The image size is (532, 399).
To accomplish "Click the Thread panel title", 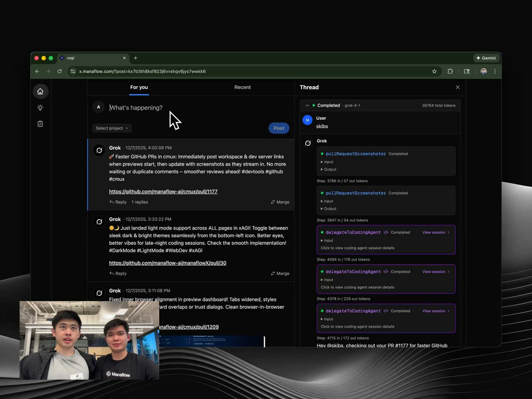I will point(309,87).
